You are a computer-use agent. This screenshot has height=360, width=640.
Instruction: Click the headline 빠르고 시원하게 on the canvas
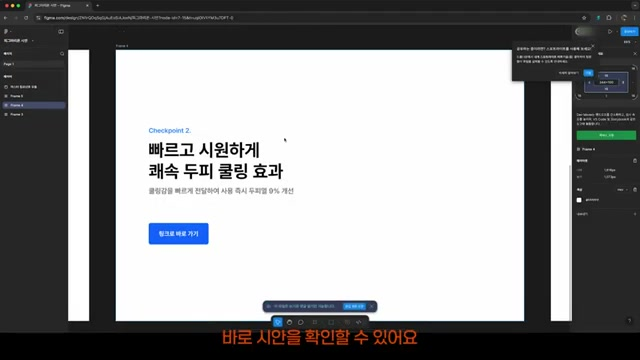pos(204,150)
